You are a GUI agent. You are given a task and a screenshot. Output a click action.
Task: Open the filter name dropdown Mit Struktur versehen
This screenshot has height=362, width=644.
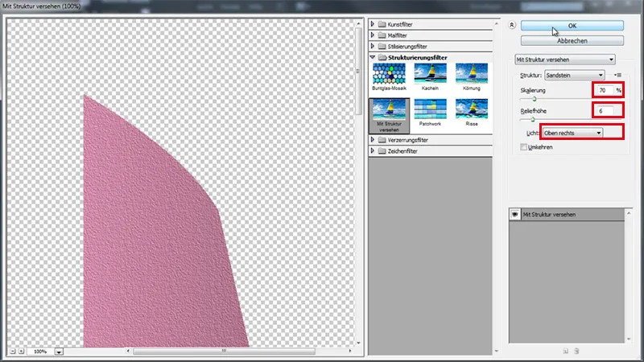(565, 60)
